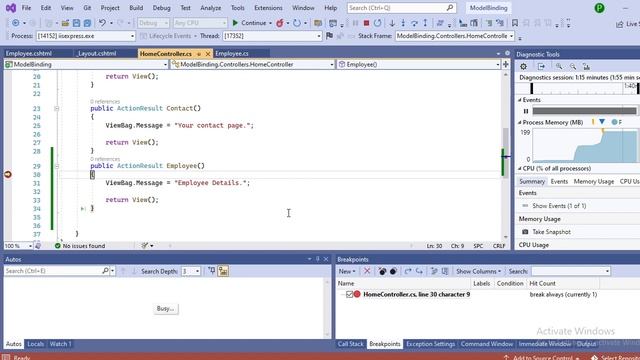Click Take Snapshot camera icon
This screenshot has width=640, height=360.
point(525,232)
